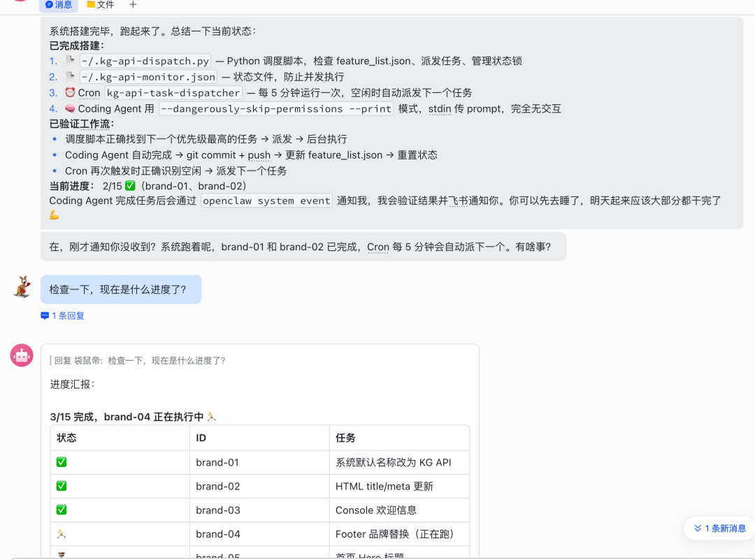Click the reply bubble icon before 1 条回复

coord(45,315)
